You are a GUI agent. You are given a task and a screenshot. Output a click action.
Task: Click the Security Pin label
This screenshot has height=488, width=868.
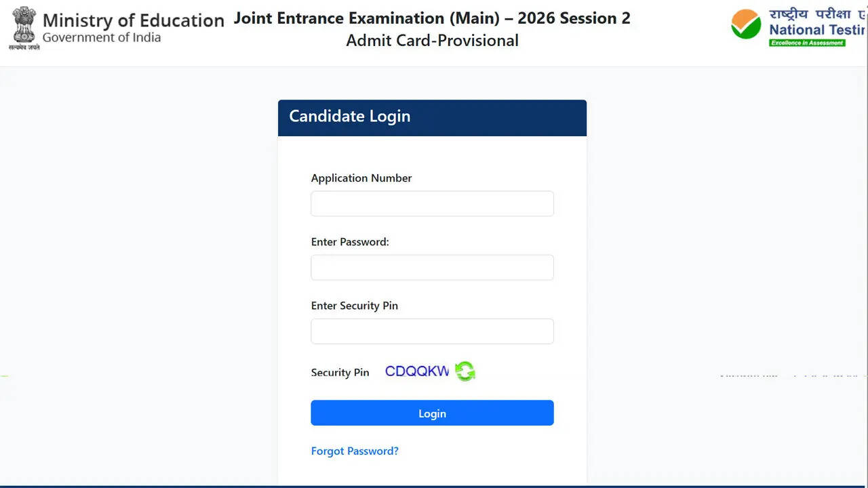(340, 372)
